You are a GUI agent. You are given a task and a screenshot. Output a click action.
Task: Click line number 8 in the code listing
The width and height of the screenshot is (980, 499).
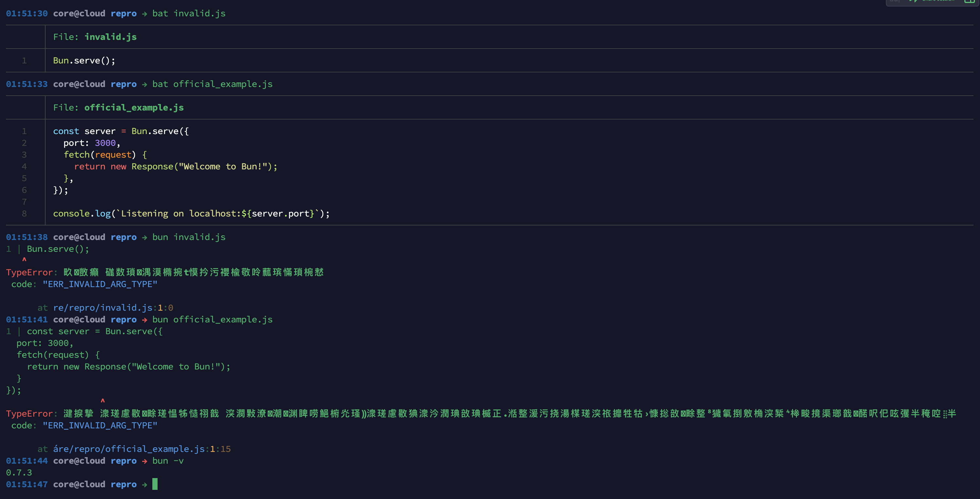[x=24, y=214]
